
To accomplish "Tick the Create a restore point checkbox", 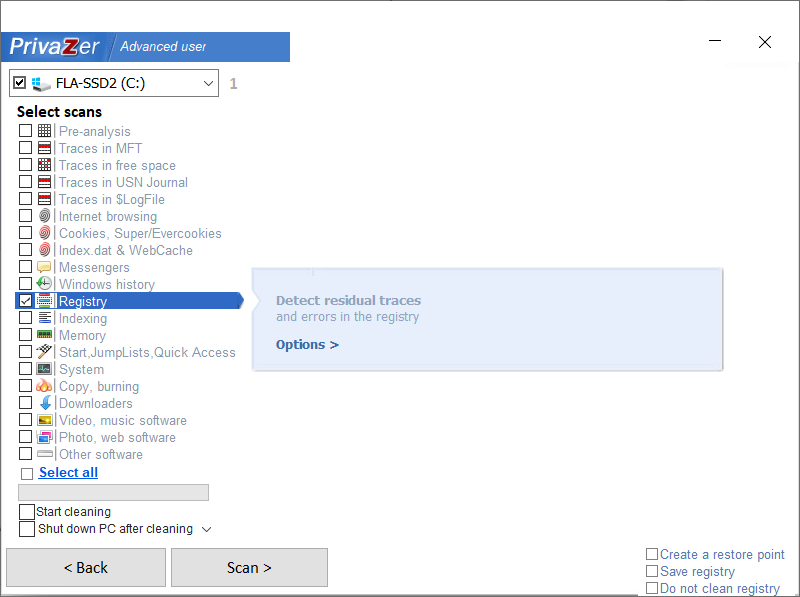I will pyautogui.click(x=652, y=554).
